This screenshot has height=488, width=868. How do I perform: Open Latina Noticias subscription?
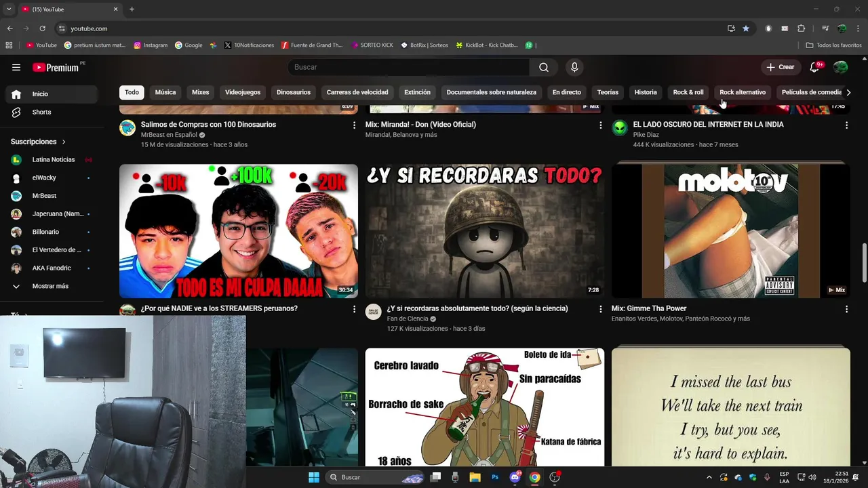[x=52, y=160]
